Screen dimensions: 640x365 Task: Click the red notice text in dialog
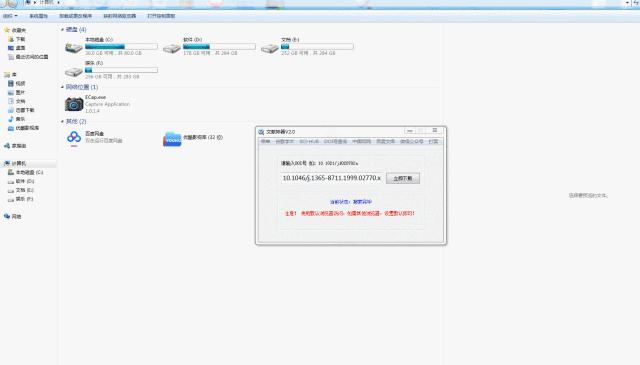point(349,213)
